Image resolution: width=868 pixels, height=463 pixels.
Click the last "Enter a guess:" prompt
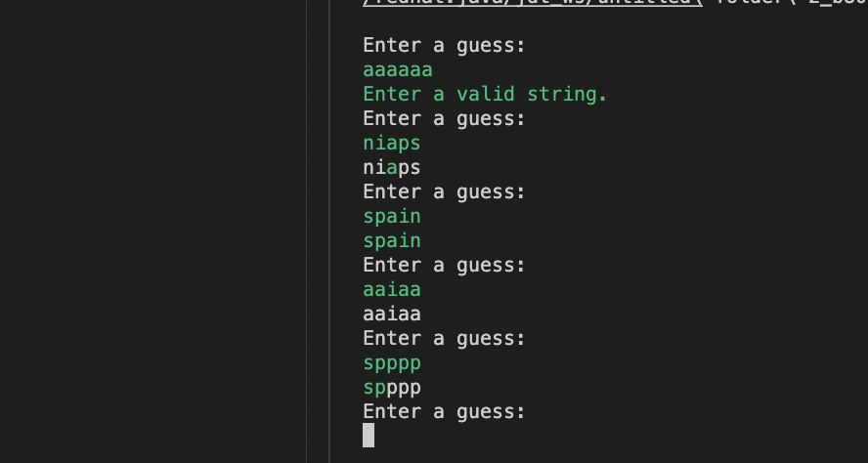tap(444, 412)
